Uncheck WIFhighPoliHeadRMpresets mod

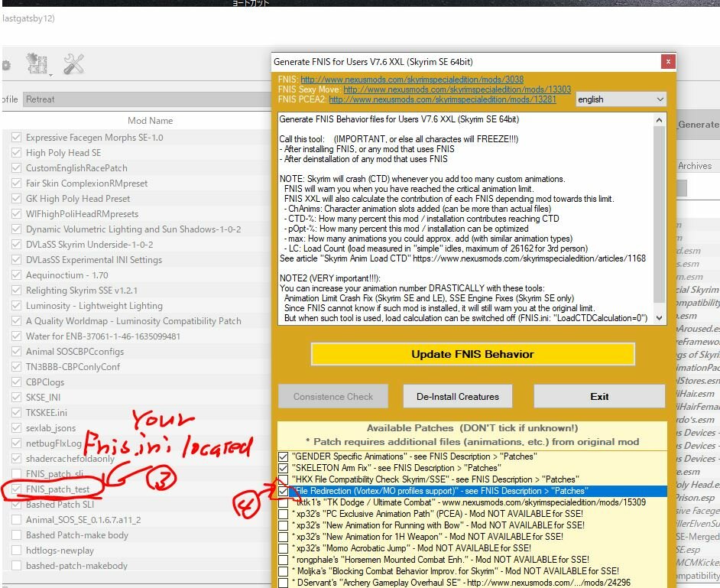coord(16,213)
